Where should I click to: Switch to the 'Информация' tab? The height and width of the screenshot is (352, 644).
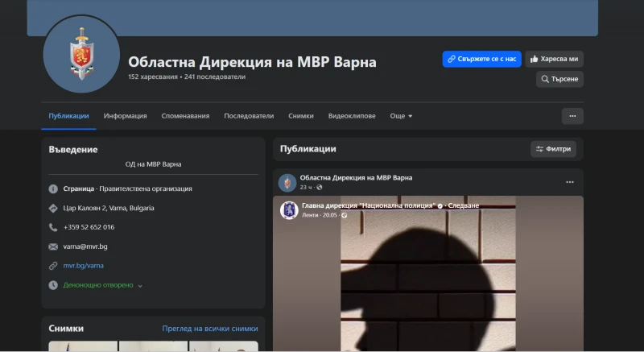[x=125, y=116]
